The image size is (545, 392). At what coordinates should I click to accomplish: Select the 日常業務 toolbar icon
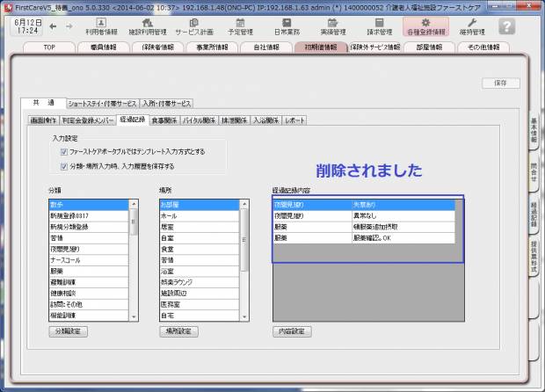coord(287,25)
